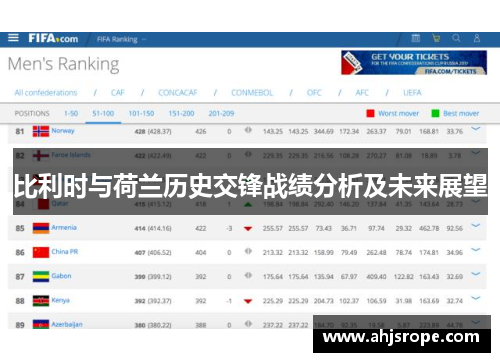Click Norway's no-change mover icon

click(x=248, y=130)
